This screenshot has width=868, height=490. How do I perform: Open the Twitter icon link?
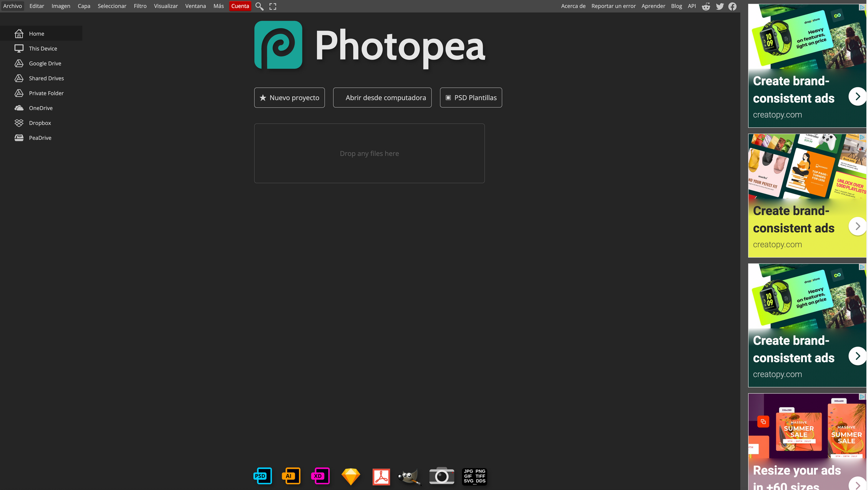[720, 6]
